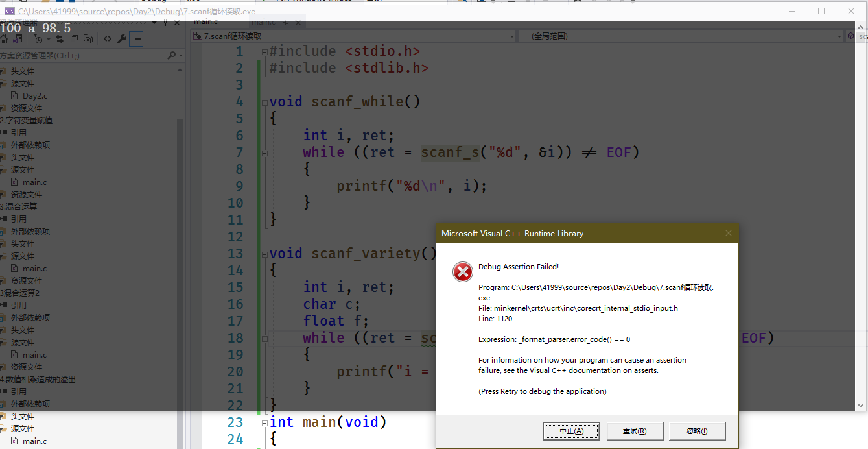Screen dimensions: 868x449
Task: Click the float f; declaration on line 17
Action: click(x=336, y=321)
